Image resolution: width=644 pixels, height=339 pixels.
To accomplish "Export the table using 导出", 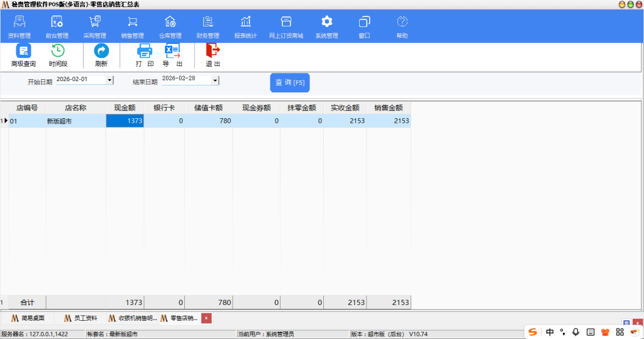I will point(172,55).
